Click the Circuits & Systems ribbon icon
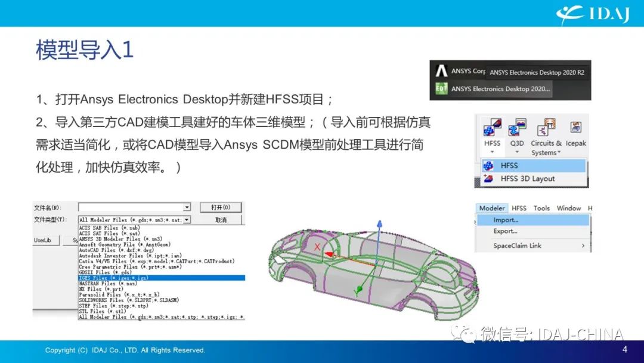Screen dimensions: 644x363 (x=546, y=128)
